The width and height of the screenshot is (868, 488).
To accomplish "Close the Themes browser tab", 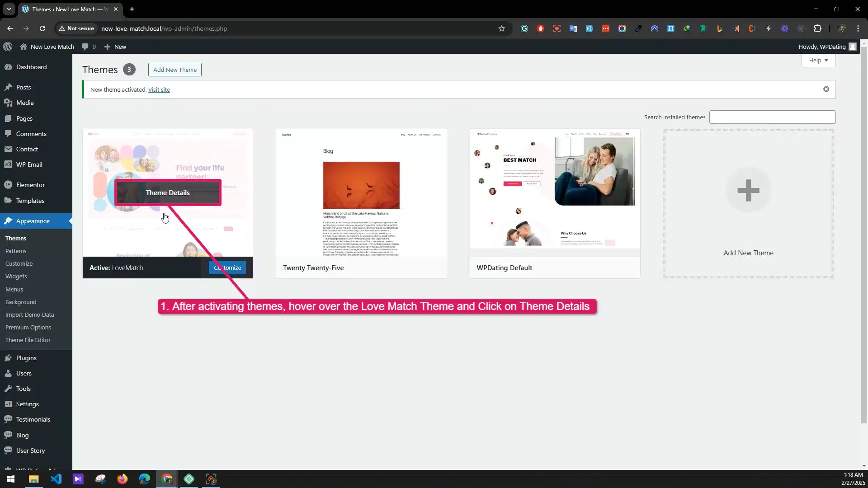I will (116, 9).
